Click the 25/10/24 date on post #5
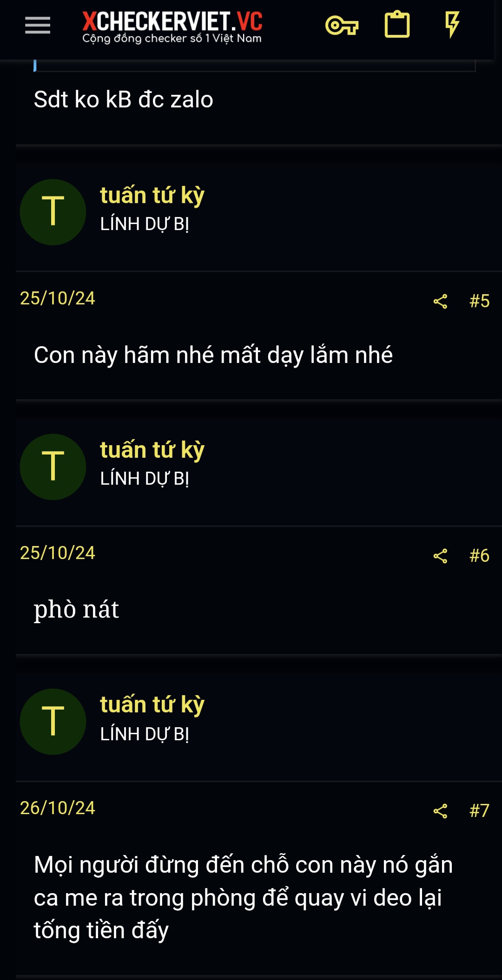The image size is (502, 980). [x=58, y=298]
